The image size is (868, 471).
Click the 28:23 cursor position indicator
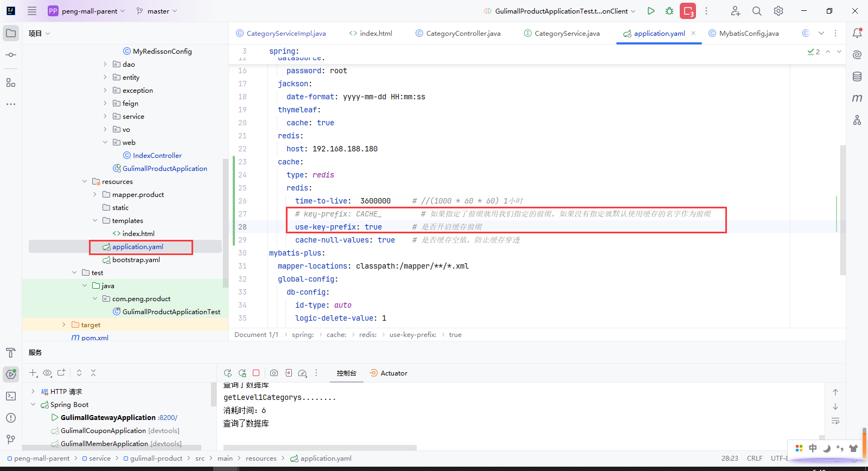(x=730, y=459)
